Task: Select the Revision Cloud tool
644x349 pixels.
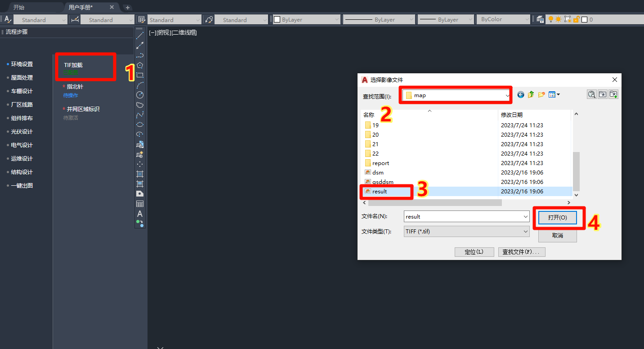Action: [x=140, y=105]
